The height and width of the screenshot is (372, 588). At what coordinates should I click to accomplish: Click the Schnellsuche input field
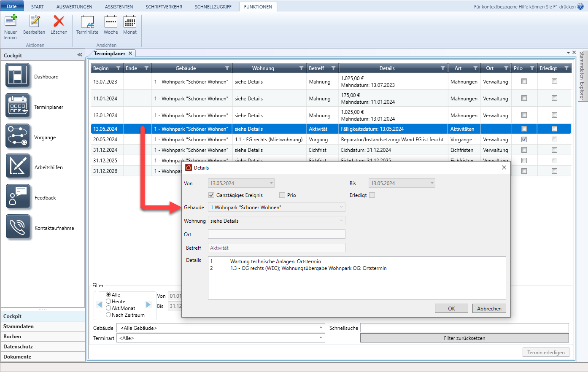coord(464,328)
